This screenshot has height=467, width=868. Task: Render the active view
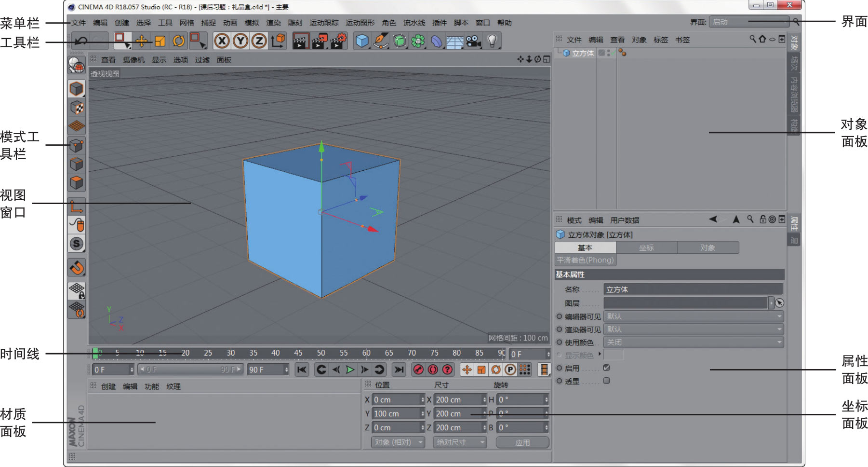(300, 41)
